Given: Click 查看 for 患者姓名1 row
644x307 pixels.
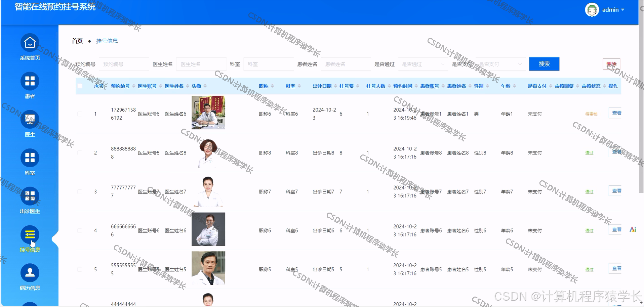Looking at the screenshot, I should [x=615, y=113].
